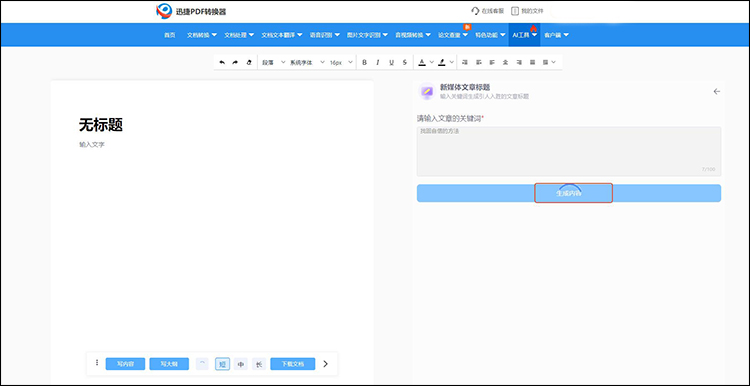This screenshot has height=386, width=750.
Task: Click the 新媒体文章标题 heading text
Action: [x=465, y=87]
